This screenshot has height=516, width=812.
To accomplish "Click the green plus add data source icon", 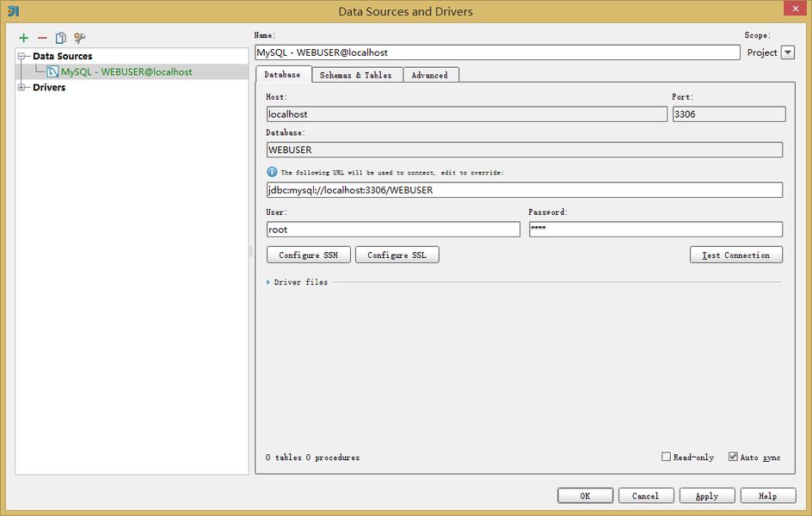I will click(23, 38).
